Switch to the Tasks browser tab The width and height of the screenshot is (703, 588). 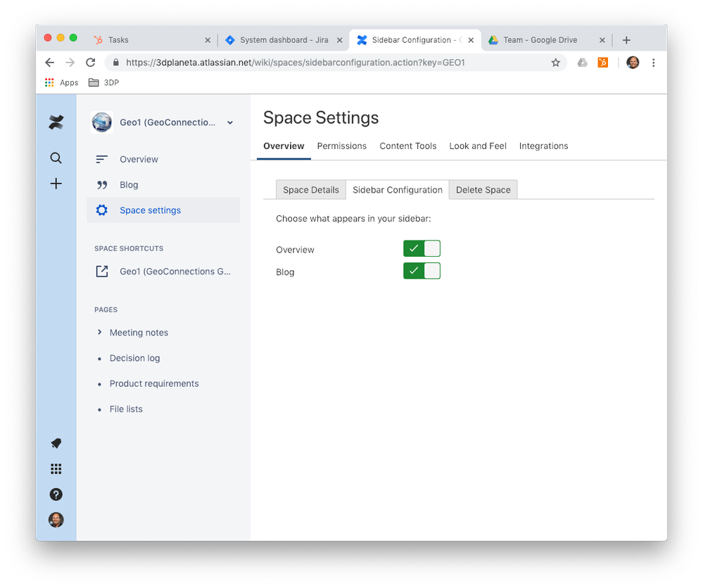[150, 40]
